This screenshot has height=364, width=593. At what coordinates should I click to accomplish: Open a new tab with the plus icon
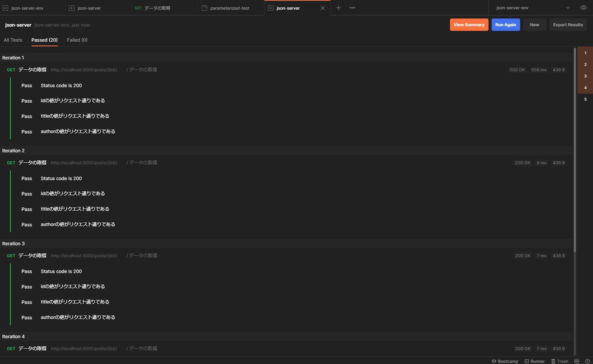pyautogui.click(x=338, y=8)
